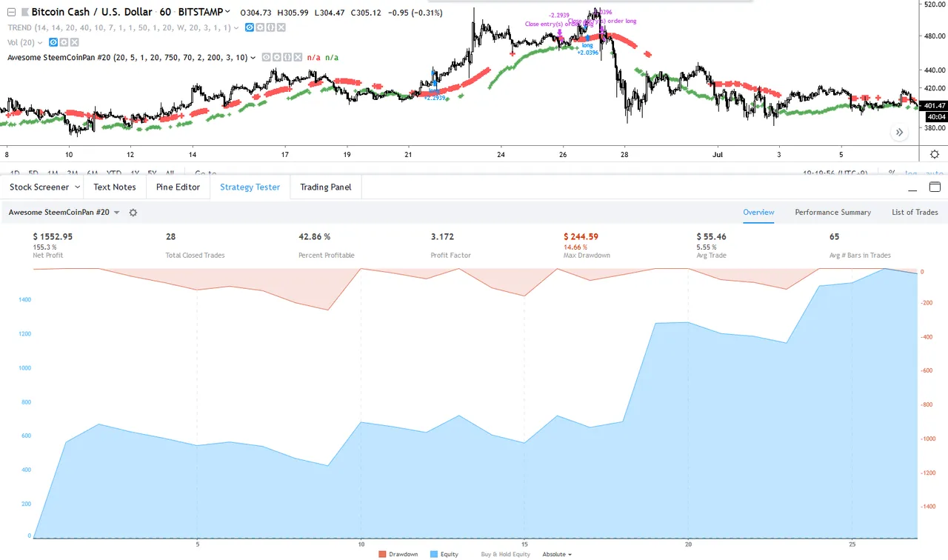Maximize the bottom panel
The width and height of the screenshot is (948, 560).
click(x=935, y=187)
